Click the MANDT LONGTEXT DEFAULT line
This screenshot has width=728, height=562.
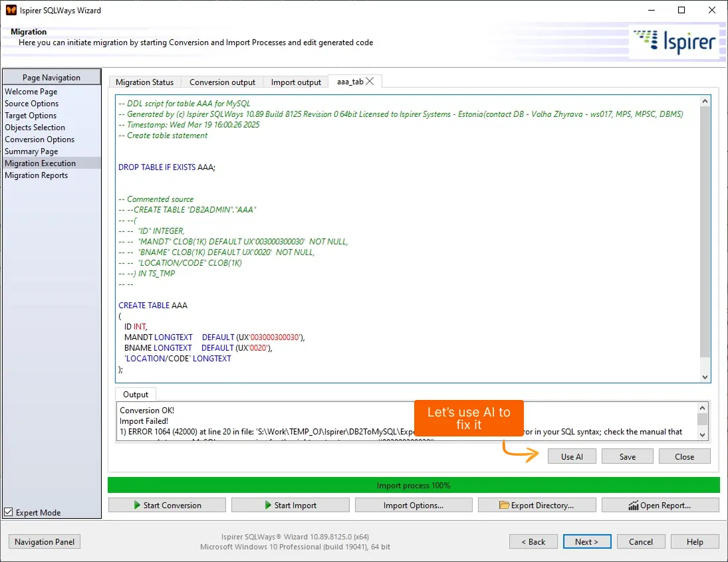tap(214, 337)
